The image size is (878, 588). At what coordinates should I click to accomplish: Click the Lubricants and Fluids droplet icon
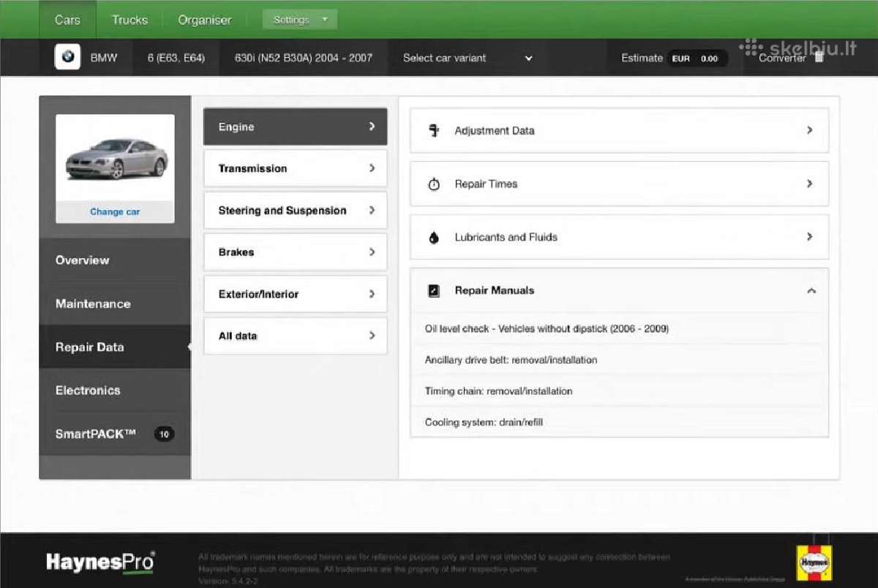[x=434, y=238]
